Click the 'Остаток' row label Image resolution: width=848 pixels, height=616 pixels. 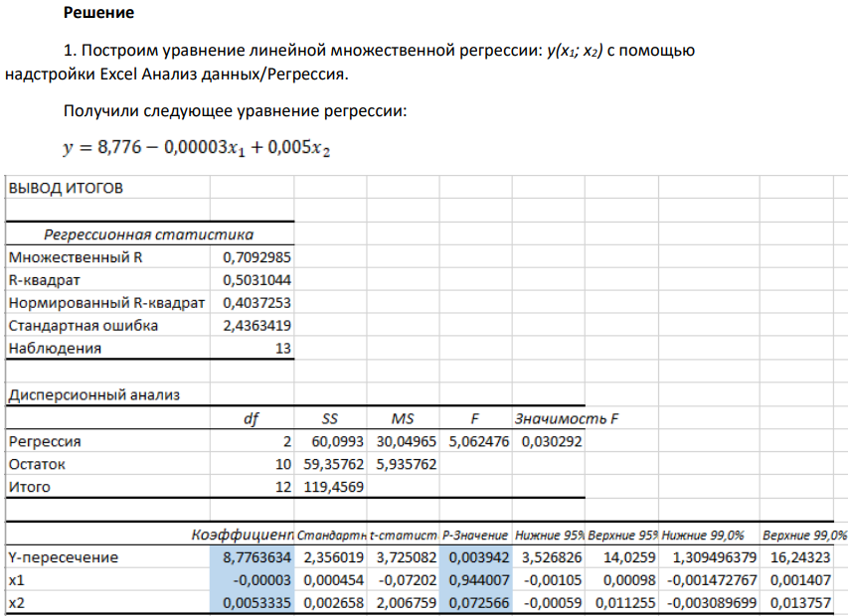(37, 464)
